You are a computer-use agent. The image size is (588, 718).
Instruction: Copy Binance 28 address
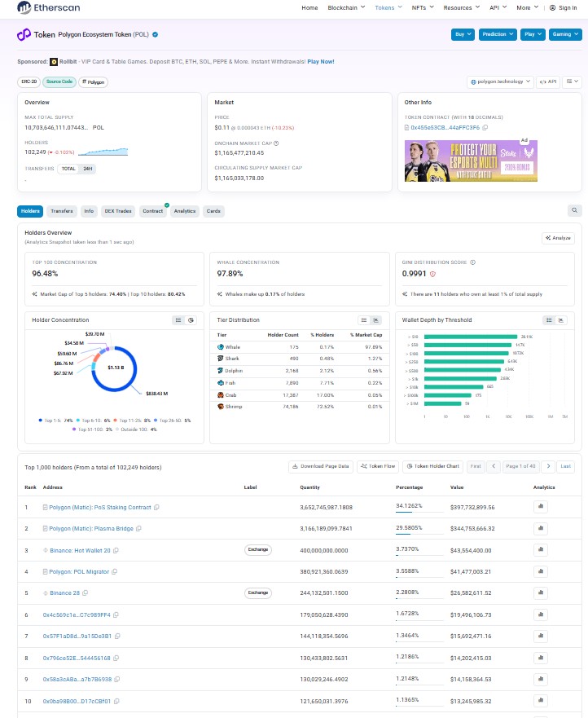click(x=86, y=592)
